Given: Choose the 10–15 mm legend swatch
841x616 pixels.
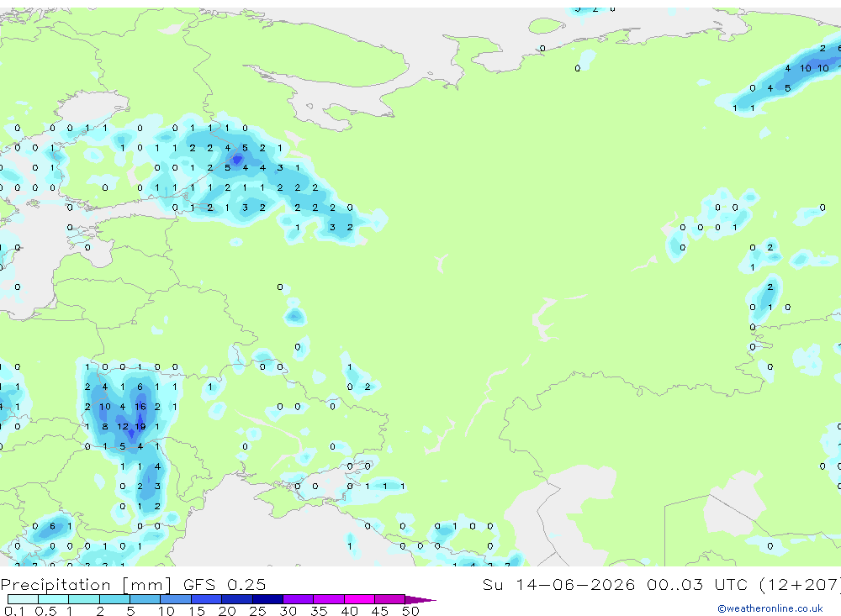Looking at the screenshot, I should click(x=176, y=599).
